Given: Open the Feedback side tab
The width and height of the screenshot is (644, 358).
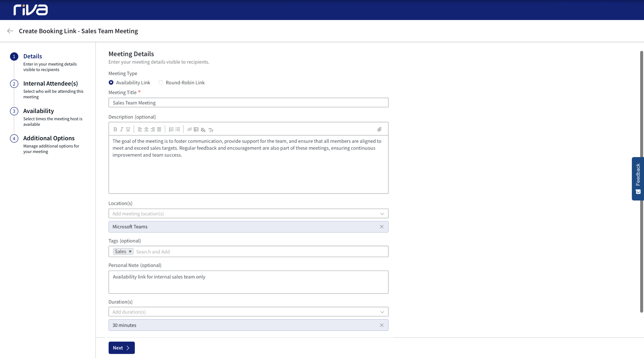Looking at the screenshot, I should [638, 179].
